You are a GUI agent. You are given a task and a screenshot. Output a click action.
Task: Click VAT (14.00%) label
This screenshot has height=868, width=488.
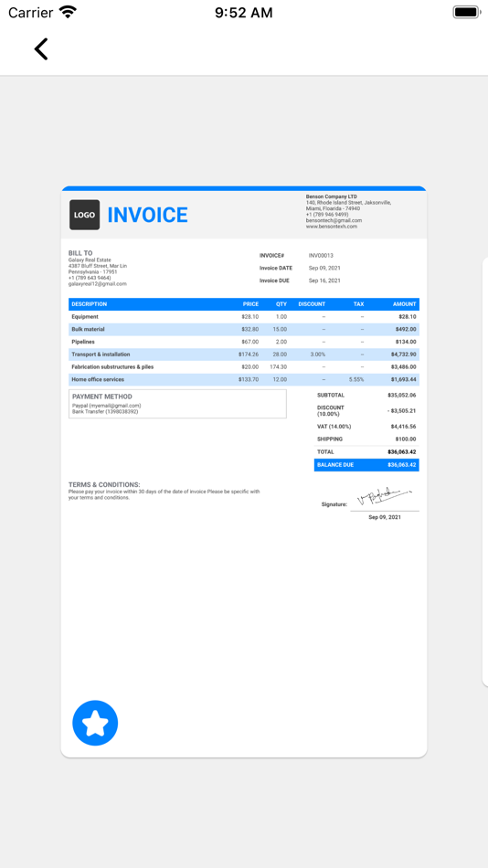coord(334,427)
